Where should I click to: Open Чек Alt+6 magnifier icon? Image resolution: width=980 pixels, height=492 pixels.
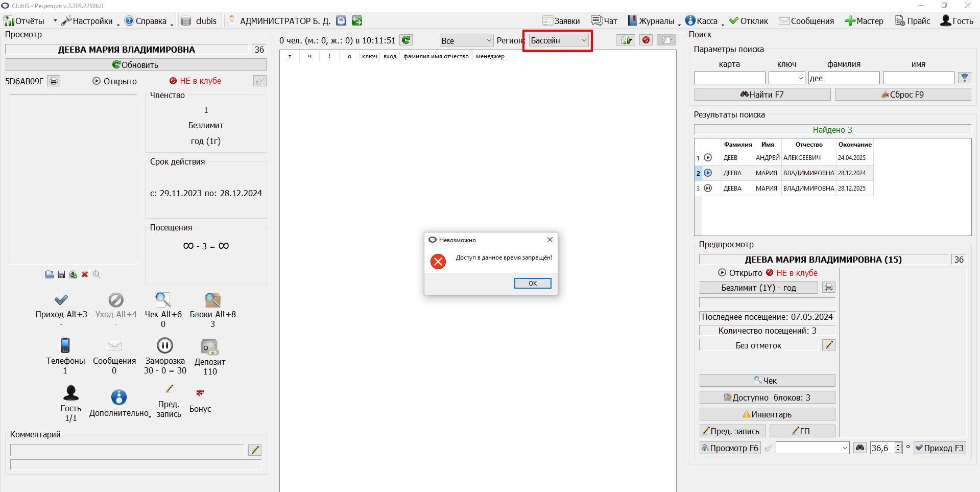(163, 300)
